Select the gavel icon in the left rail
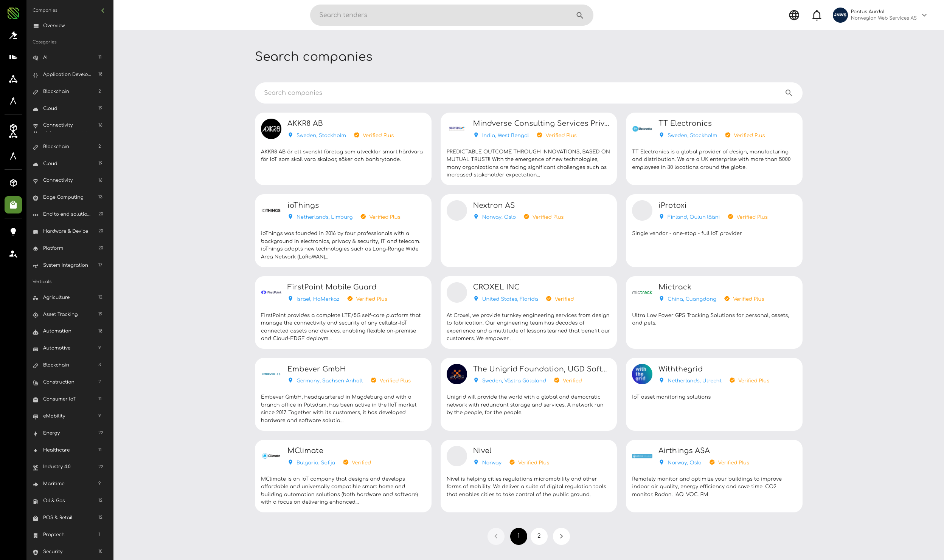944x560 pixels. pos(13,35)
